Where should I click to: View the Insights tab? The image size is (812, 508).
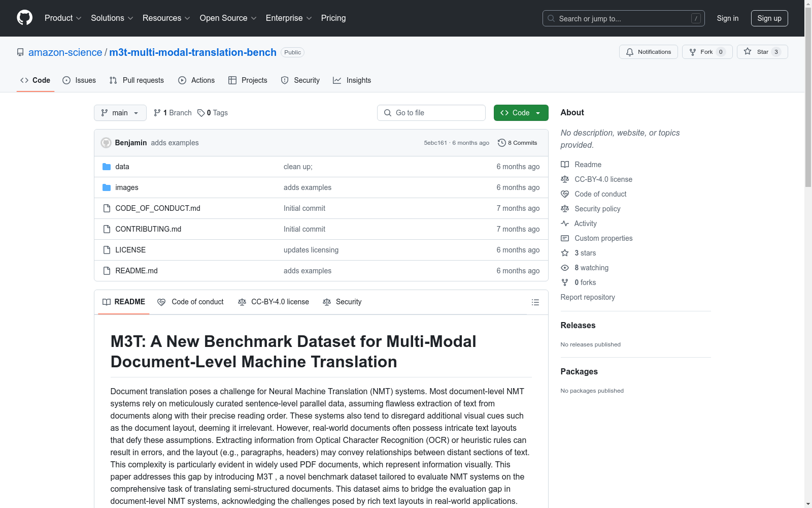(352, 80)
